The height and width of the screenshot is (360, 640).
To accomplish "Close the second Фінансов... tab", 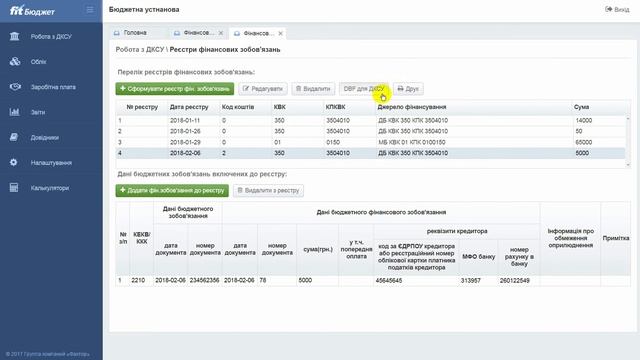I will tap(281, 33).
